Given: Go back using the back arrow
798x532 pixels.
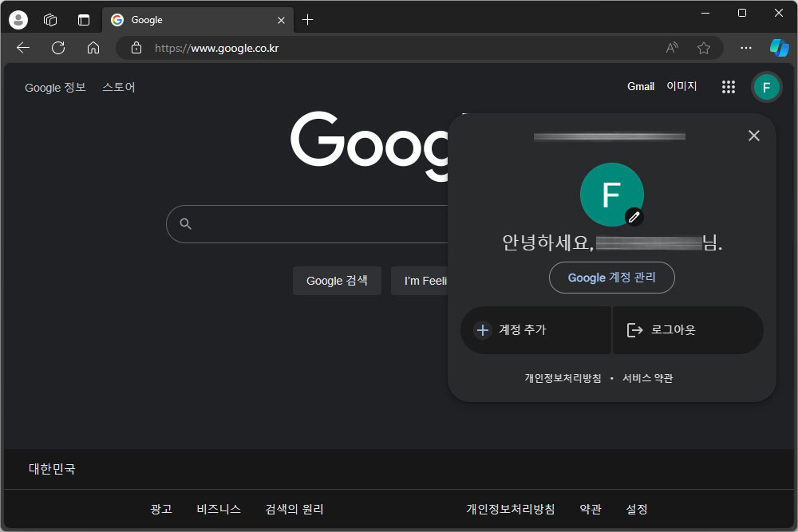Looking at the screenshot, I should click(x=23, y=48).
